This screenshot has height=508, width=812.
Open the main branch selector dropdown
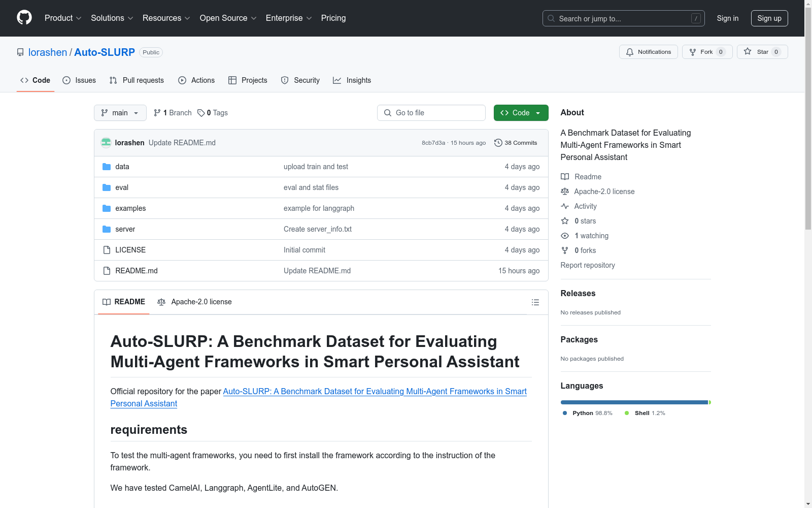pyautogui.click(x=120, y=113)
